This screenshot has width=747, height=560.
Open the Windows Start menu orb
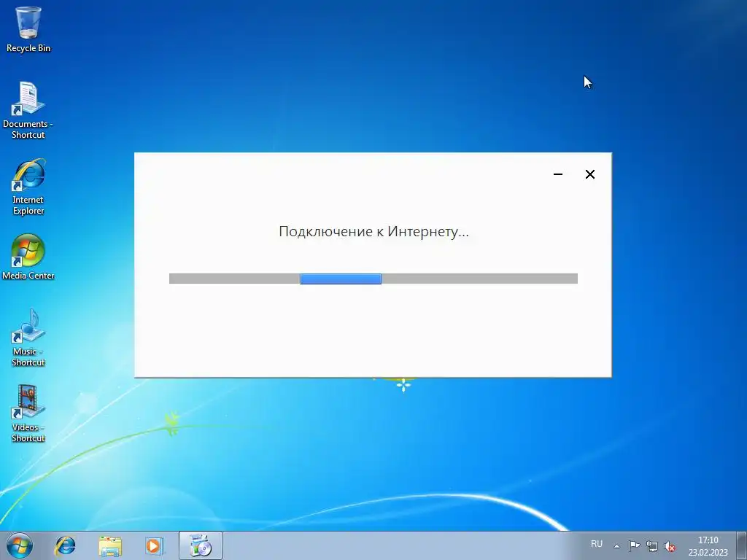pyautogui.click(x=19, y=545)
